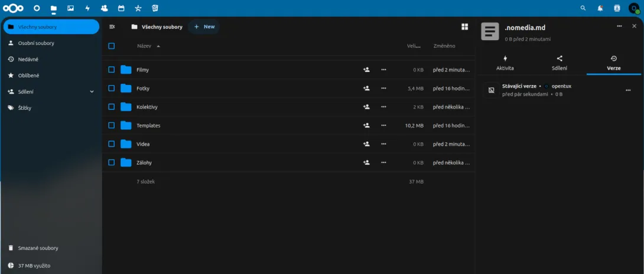Open the contacts menu icon at top right
The image size is (644, 274).
617,8
